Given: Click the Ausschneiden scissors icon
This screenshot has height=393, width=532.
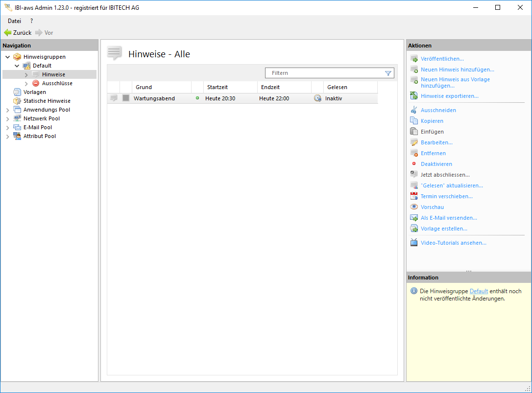Looking at the screenshot, I should coord(414,110).
